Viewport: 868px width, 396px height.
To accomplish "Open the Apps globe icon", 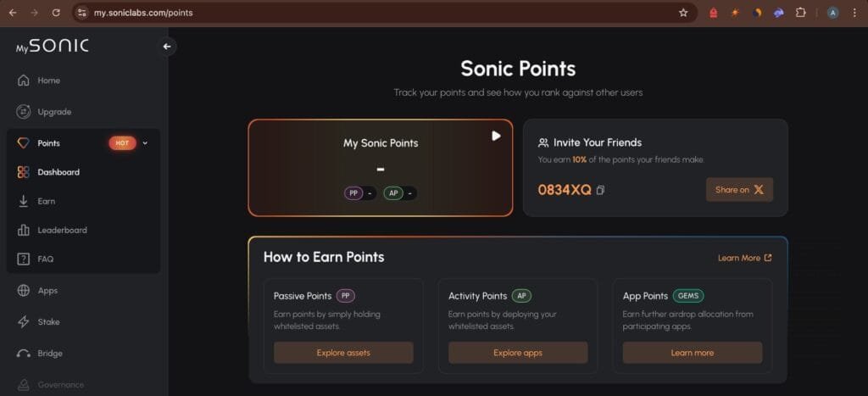I will 23,290.
